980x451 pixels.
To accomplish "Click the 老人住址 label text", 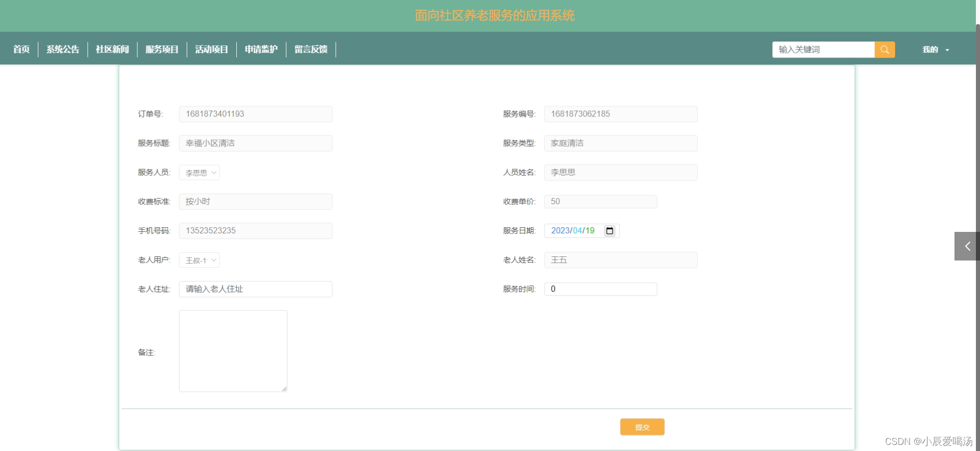I will (x=154, y=289).
